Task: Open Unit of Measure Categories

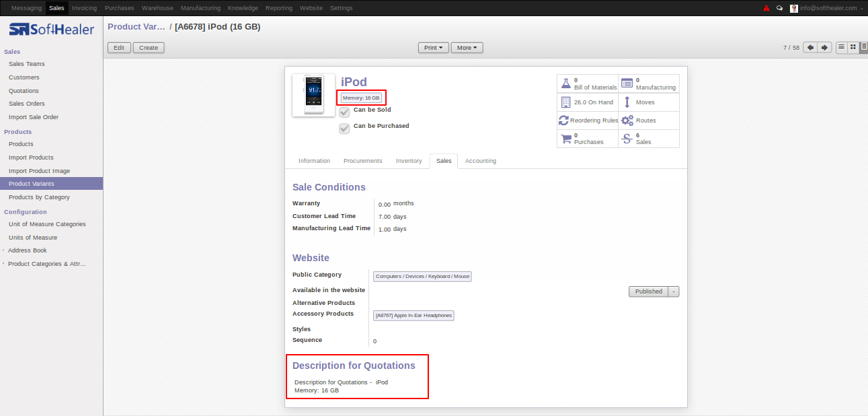Action: [47, 224]
